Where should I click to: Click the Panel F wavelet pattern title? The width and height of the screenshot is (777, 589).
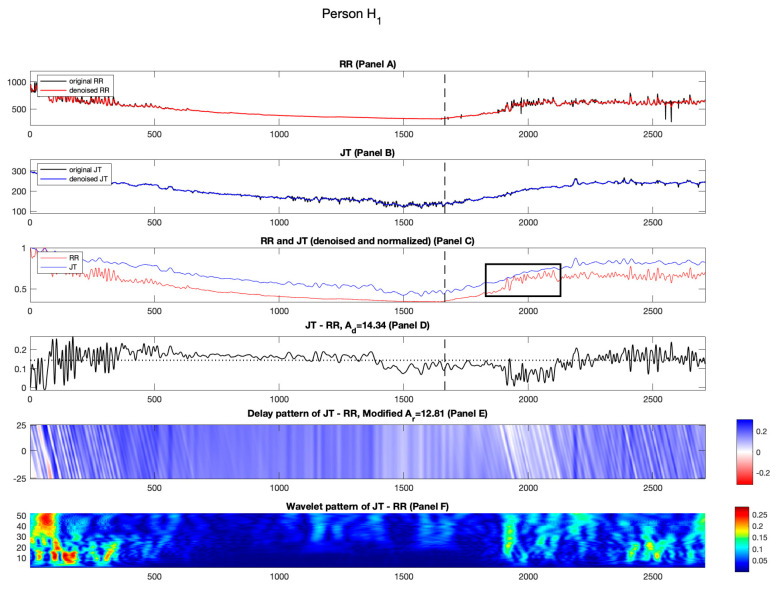pyautogui.click(x=368, y=506)
